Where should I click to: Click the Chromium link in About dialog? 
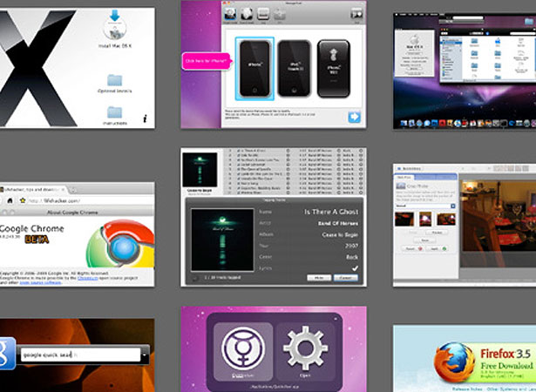pos(87,278)
